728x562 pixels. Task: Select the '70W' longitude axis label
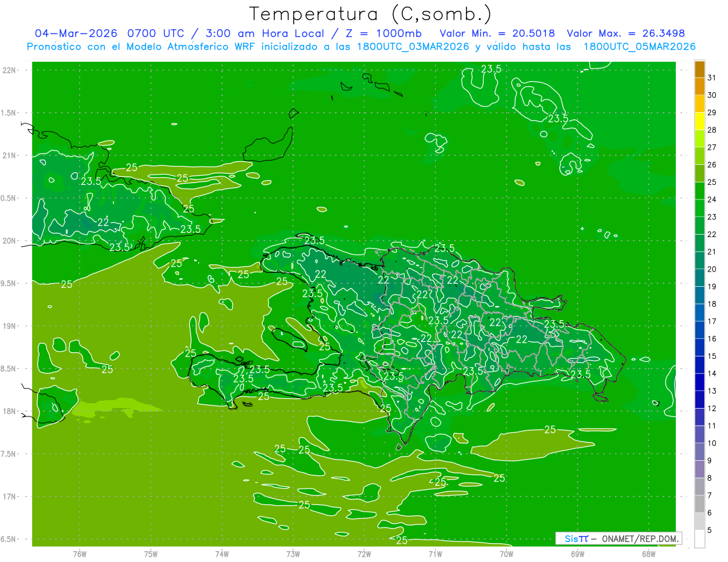point(507,553)
